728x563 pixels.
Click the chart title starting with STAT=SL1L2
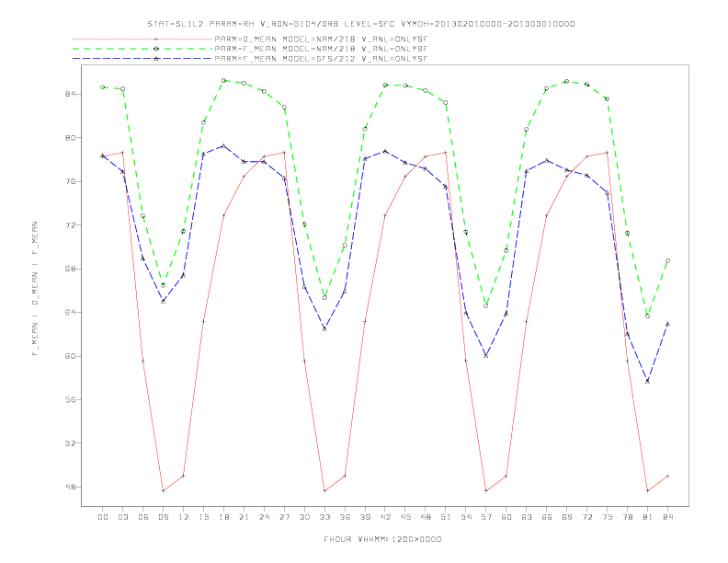pos(360,24)
